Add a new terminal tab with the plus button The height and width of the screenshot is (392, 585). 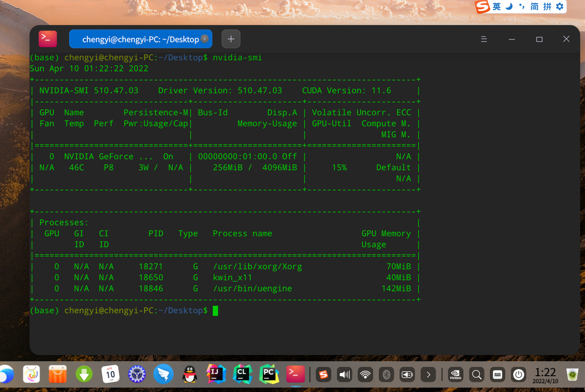coord(231,39)
